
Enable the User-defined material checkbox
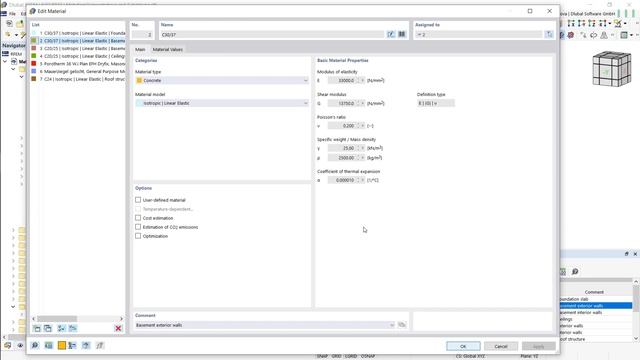138,200
